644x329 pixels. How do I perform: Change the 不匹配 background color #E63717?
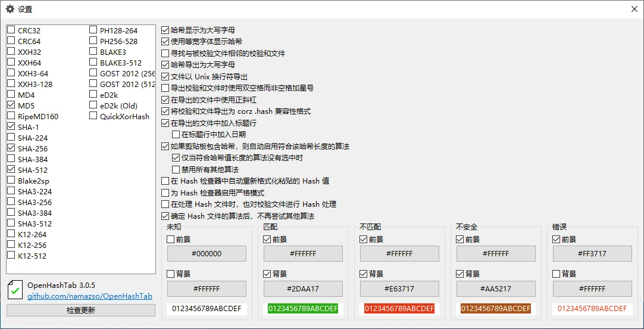tap(399, 289)
